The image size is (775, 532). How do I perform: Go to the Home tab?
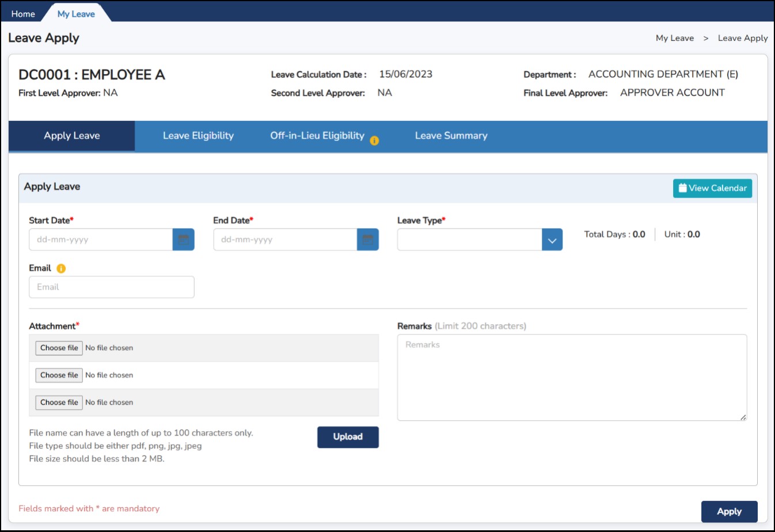23,14
